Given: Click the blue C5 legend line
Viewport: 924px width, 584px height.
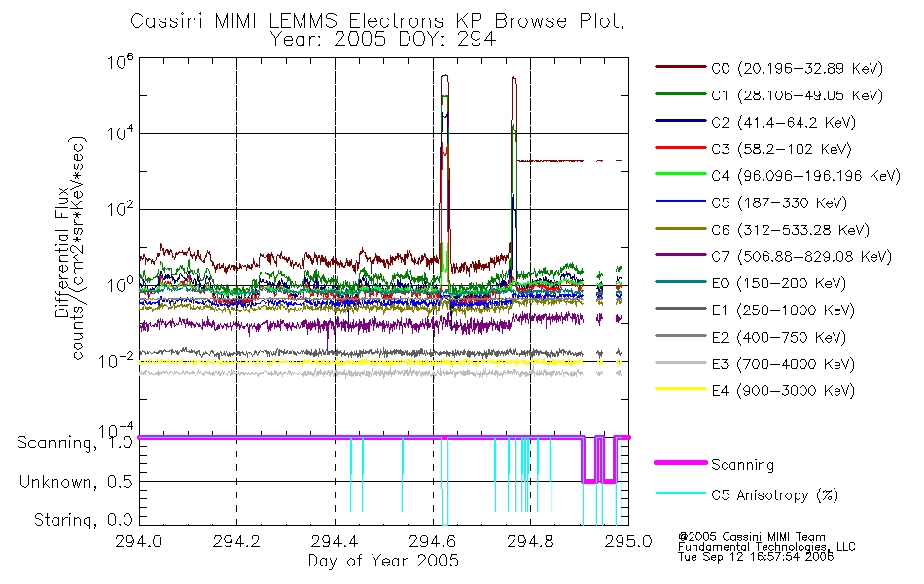Looking at the screenshot, I should pos(680,201).
